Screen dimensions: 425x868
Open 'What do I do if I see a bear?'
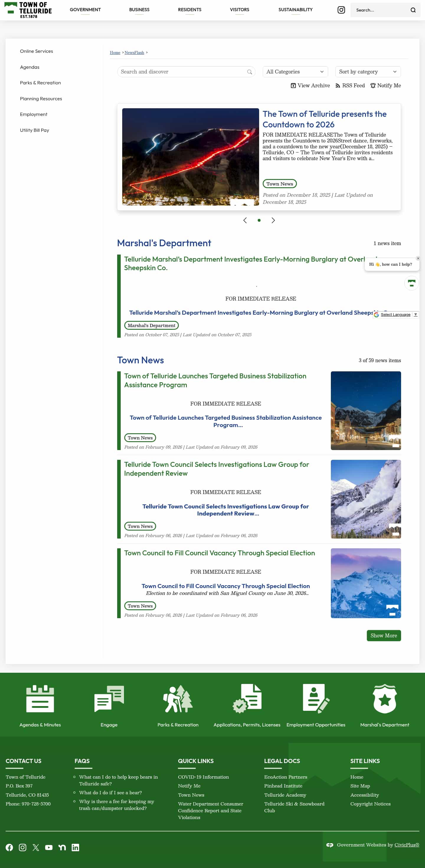coord(111,792)
